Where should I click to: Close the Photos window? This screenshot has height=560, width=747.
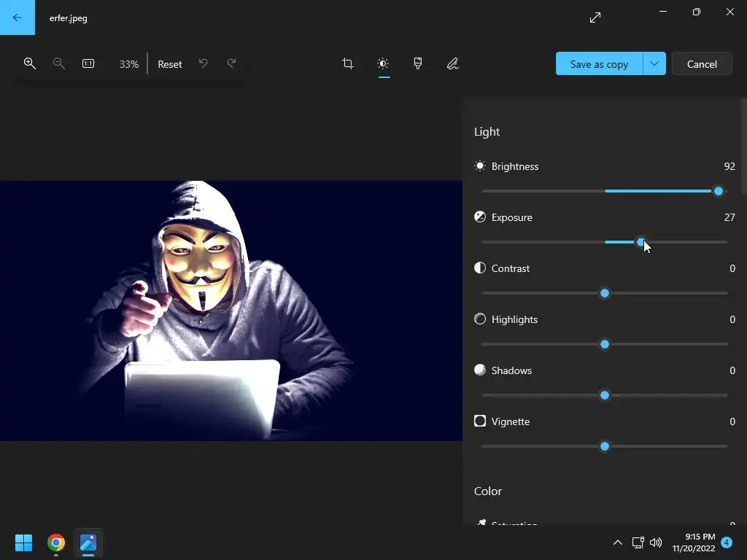coord(729,12)
